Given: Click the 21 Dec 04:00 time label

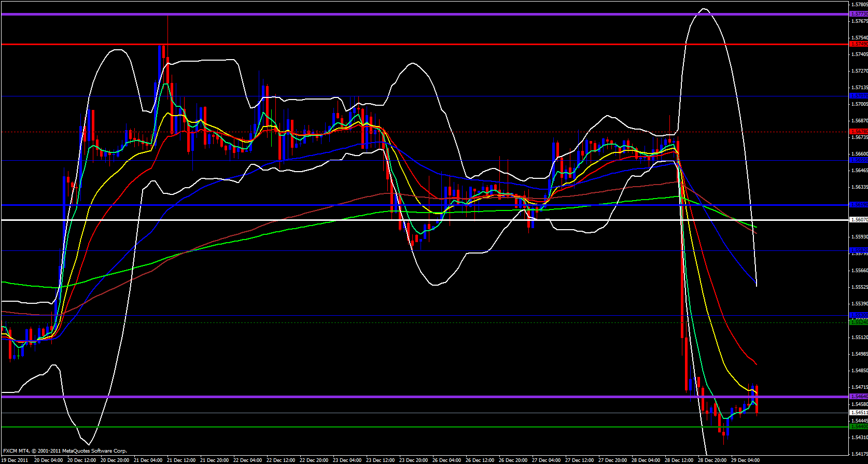Looking at the screenshot, I should (148, 460).
